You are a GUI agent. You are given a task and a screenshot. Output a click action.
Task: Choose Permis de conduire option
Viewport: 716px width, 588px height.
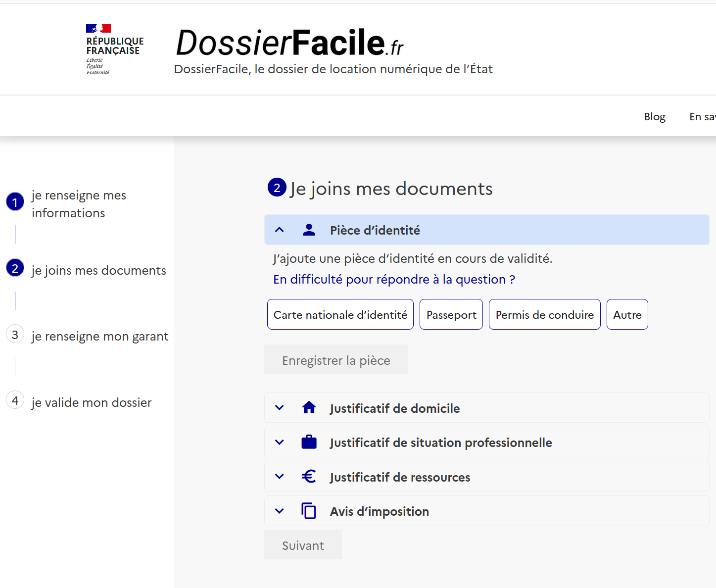pyautogui.click(x=545, y=314)
